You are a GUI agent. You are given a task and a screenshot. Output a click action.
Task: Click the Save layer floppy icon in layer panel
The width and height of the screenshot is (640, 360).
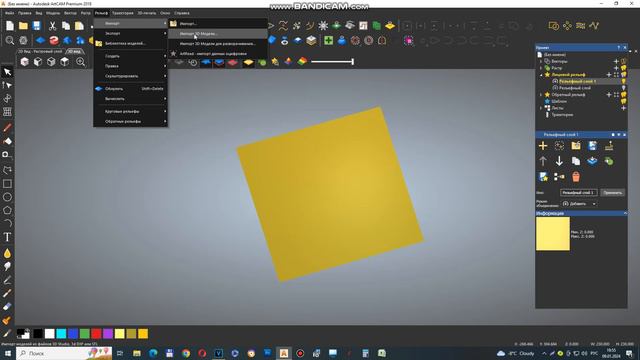pos(592,146)
